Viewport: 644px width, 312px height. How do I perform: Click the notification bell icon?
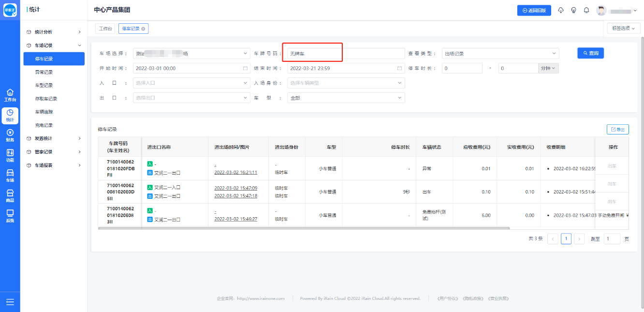pyautogui.click(x=586, y=10)
